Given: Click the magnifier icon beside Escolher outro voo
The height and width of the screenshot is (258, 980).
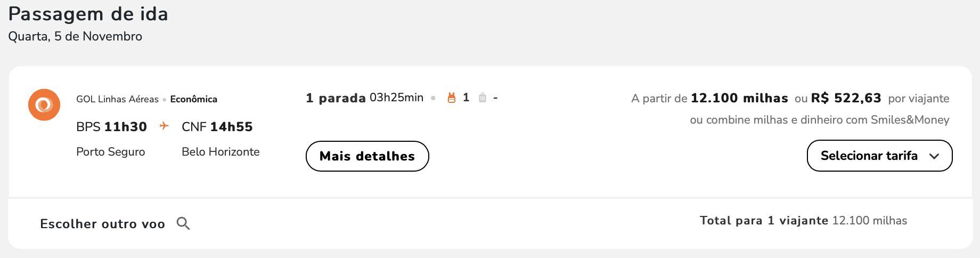Looking at the screenshot, I should pyautogui.click(x=183, y=223).
